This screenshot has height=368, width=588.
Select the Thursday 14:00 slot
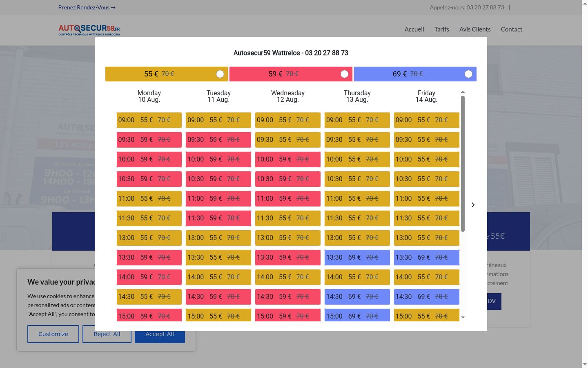(357, 277)
